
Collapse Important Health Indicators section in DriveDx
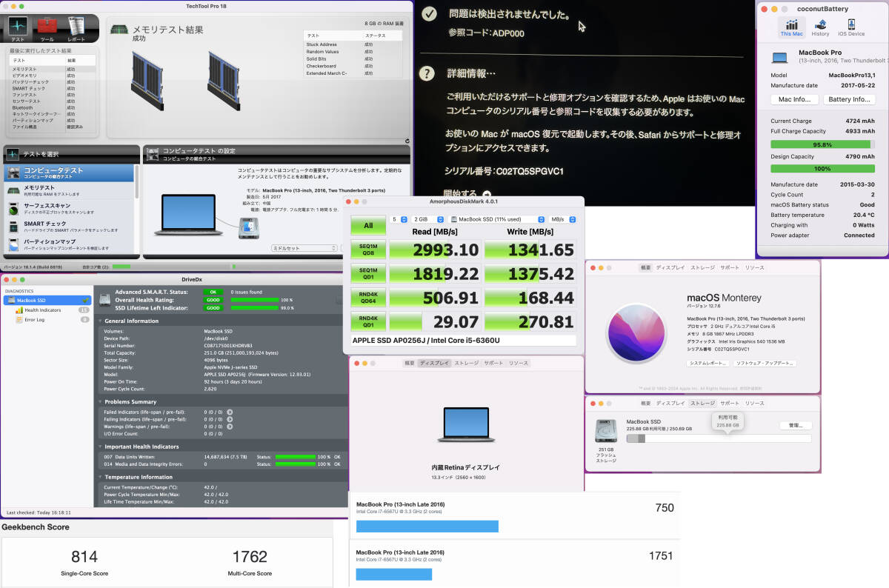pyautogui.click(x=101, y=447)
